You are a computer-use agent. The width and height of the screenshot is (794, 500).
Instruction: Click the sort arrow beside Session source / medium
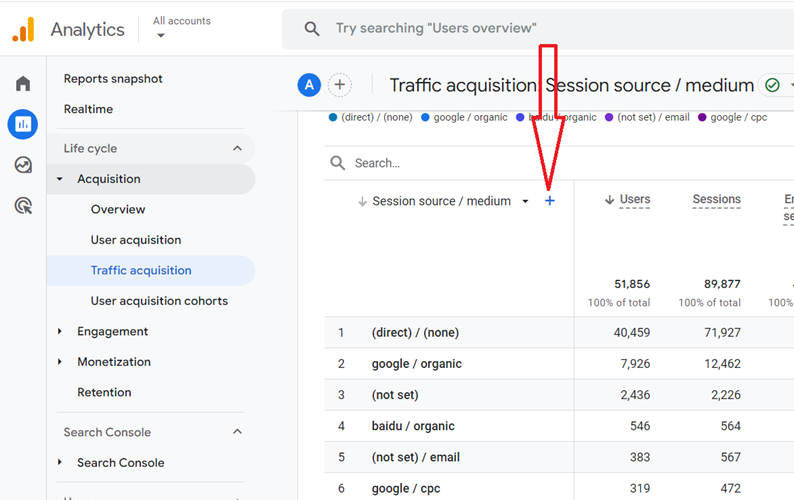pos(362,202)
